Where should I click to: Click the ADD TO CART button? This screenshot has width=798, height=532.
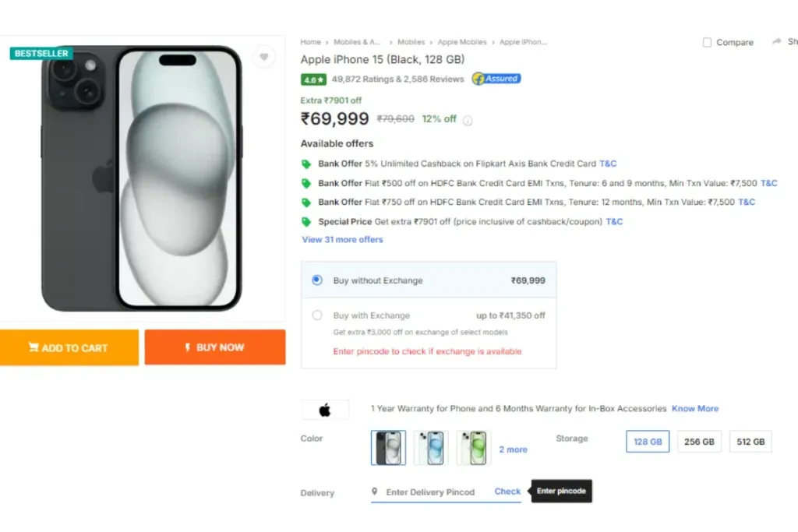pos(69,347)
